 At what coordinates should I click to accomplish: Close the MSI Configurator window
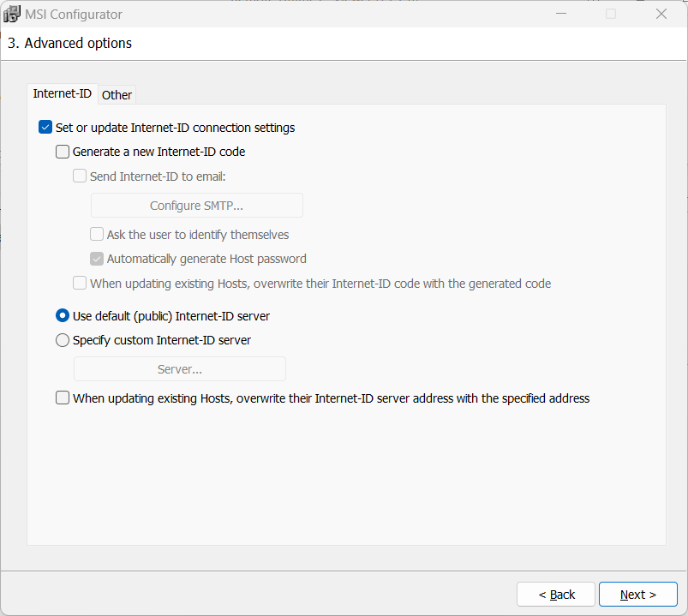point(661,15)
